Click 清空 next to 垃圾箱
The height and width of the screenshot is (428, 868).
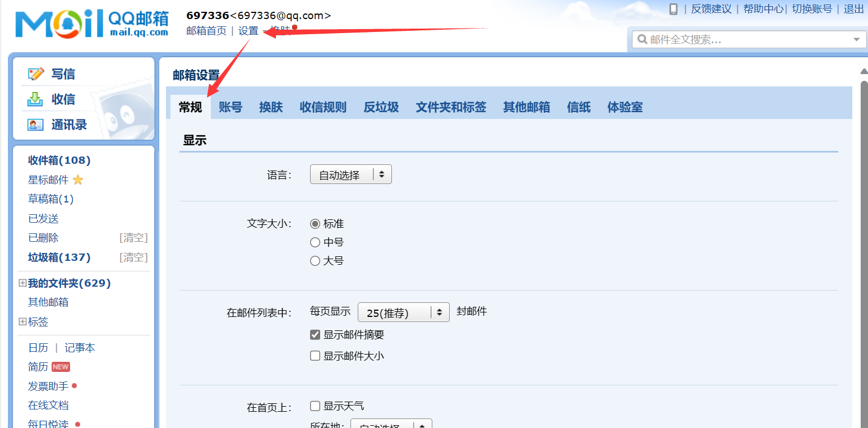click(133, 257)
